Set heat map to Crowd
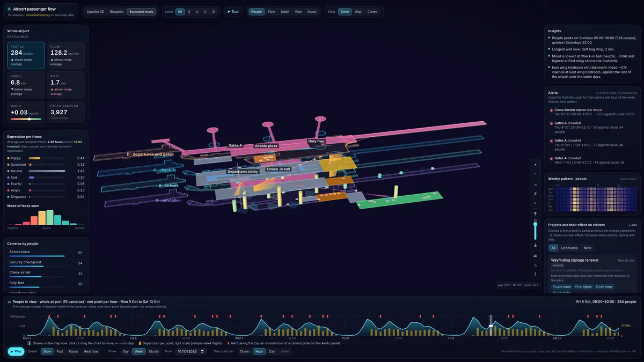 [x=372, y=11]
